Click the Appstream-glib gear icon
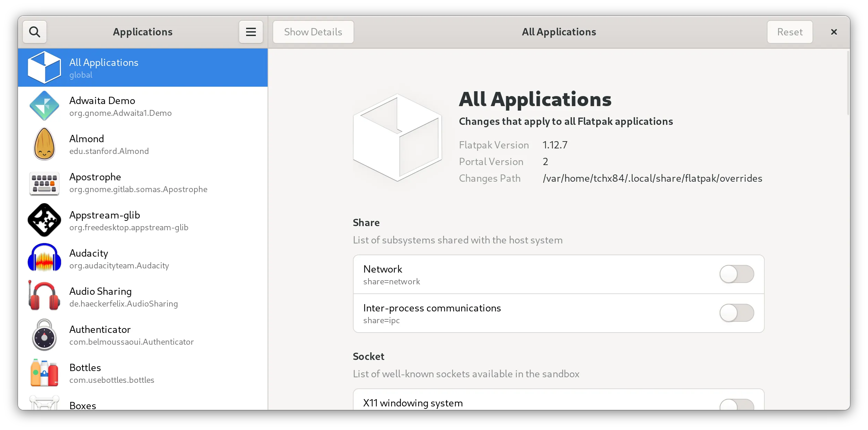This screenshot has height=430, width=868. (x=44, y=220)
